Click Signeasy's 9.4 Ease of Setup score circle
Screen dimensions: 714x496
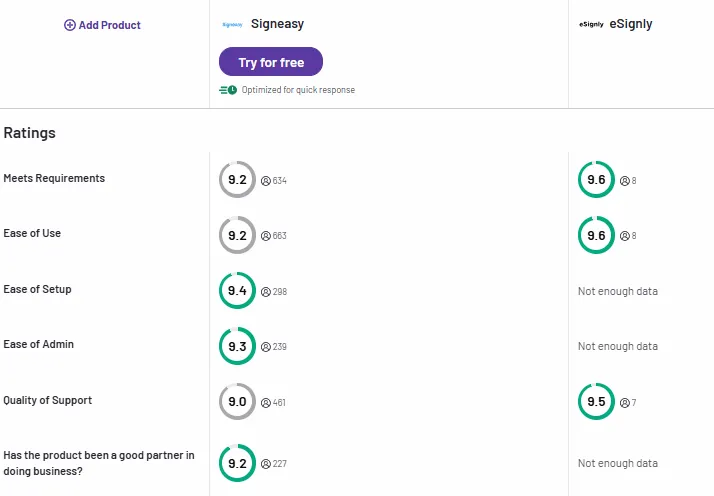click(237, 291)
